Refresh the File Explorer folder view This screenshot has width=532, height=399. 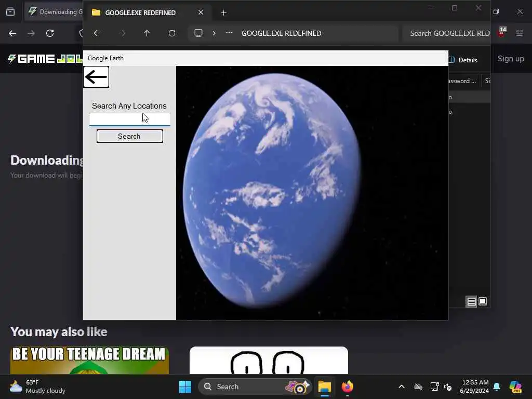(172, 33)
